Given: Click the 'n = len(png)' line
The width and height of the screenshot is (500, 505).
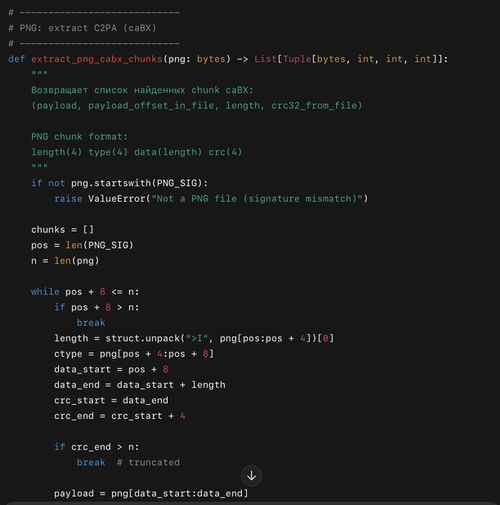Looking at the screenshot, I should 65,261.
